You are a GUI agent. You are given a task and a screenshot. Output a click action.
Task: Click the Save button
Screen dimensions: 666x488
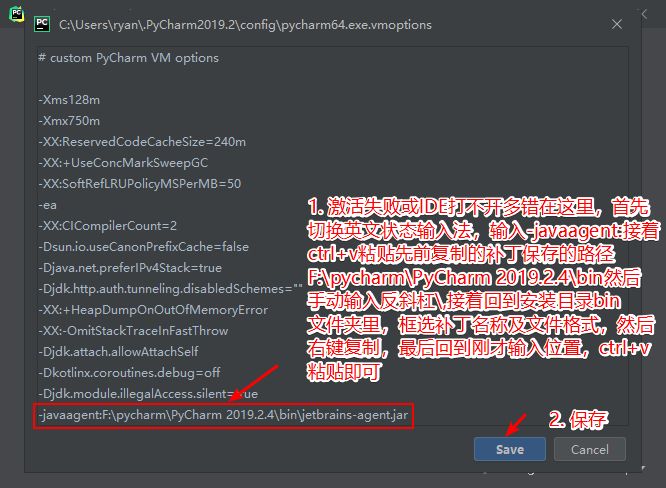(510, 449)
